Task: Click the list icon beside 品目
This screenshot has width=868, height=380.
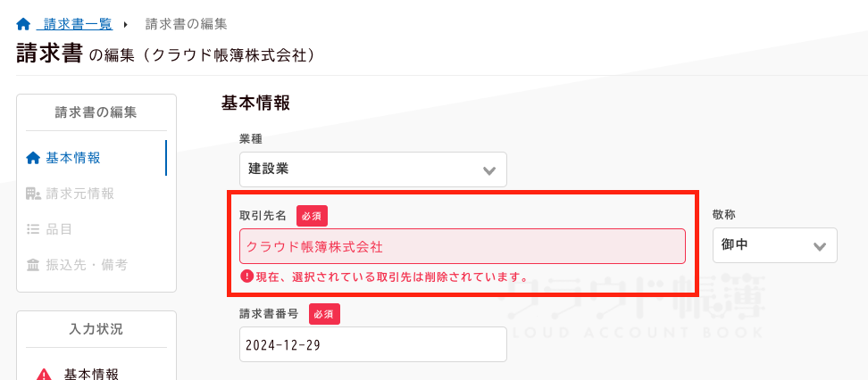Action: 33,229
